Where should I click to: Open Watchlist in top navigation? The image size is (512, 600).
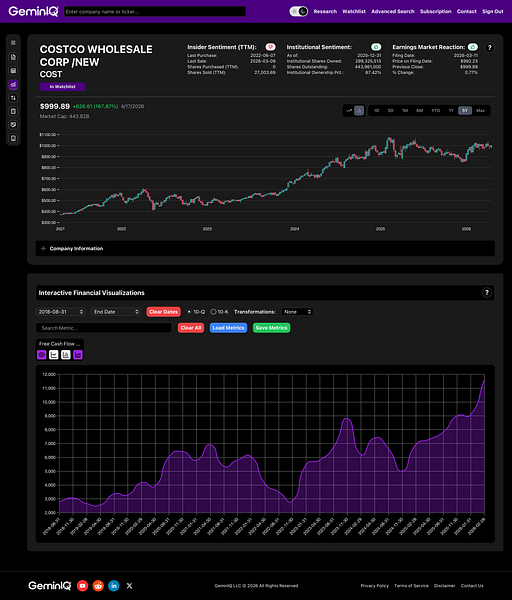pyautogui.click(x=354, y=11)
